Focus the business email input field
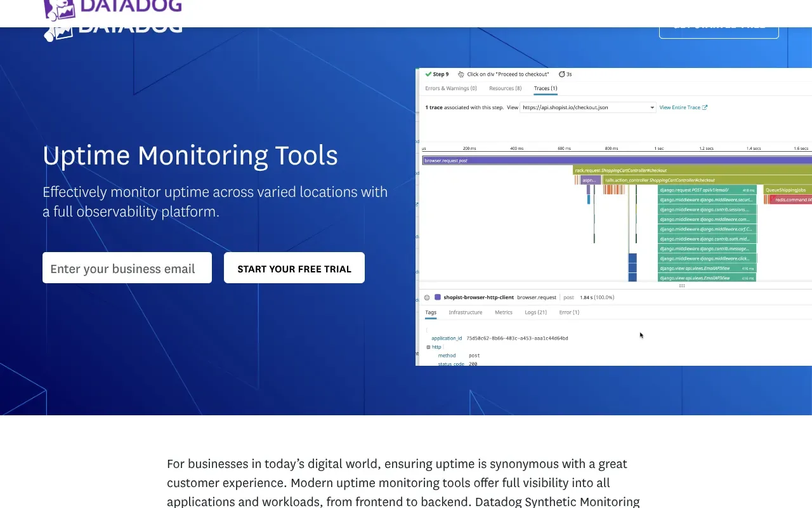This screenshot has height=508, width=812. point(127,268)
